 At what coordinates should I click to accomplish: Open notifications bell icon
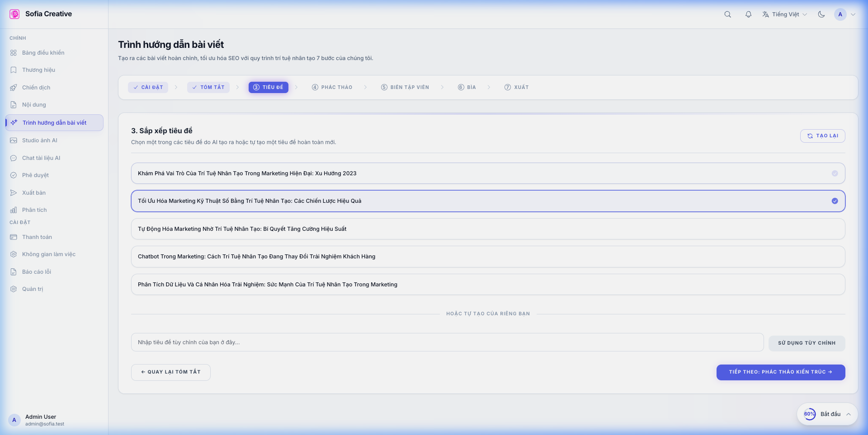[x=748, y=14]
